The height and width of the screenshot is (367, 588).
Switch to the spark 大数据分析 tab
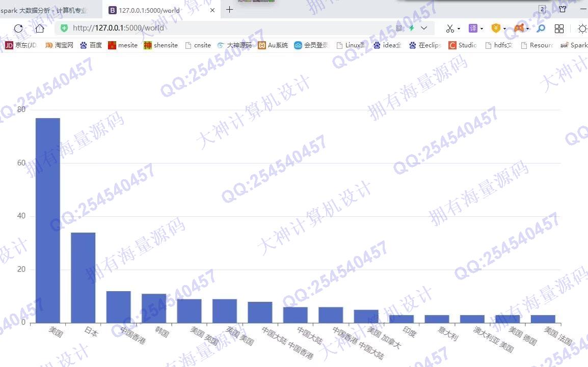[50, 10]
